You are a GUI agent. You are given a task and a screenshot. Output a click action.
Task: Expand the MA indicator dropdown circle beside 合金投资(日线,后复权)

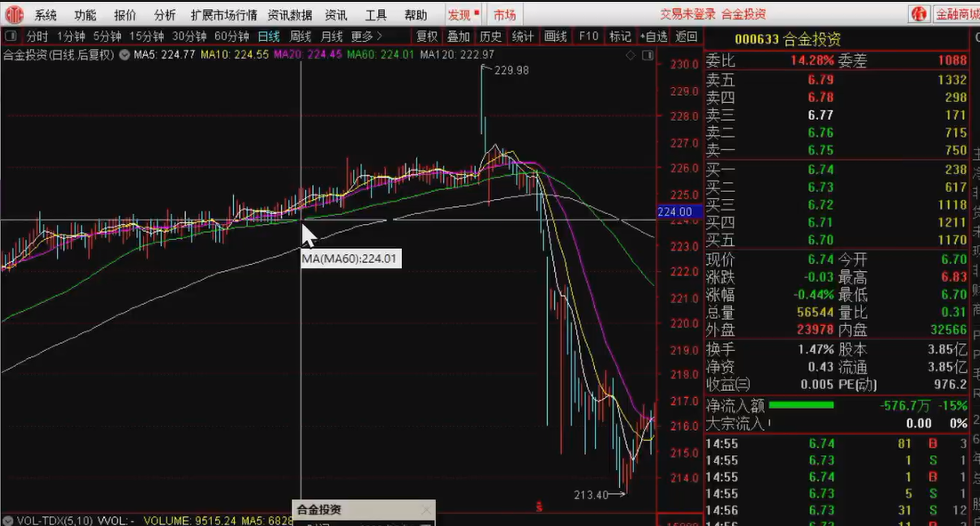pyautogui.click(x=124, y=55)
